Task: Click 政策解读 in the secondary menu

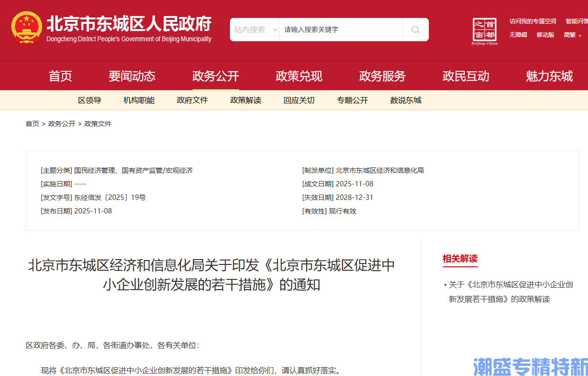Action: tap(246, 100)
